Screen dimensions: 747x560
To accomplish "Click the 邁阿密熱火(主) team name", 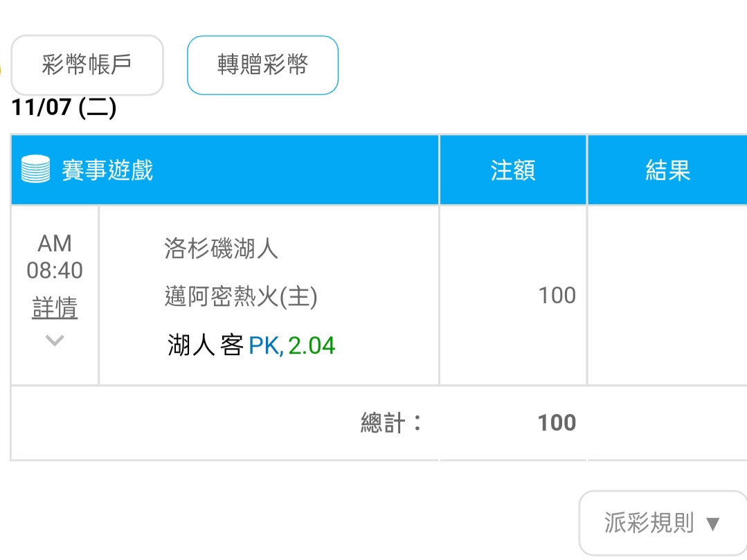I will click(241, 296).
